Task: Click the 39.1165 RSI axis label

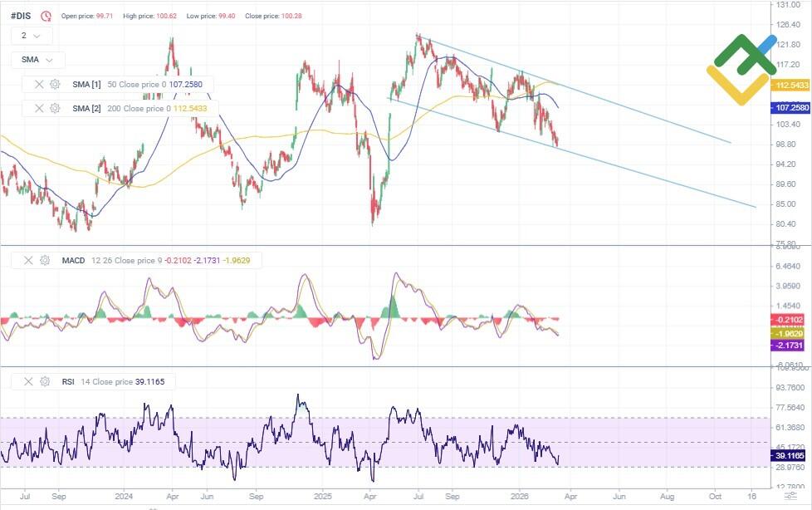Action: click(788, 455)
